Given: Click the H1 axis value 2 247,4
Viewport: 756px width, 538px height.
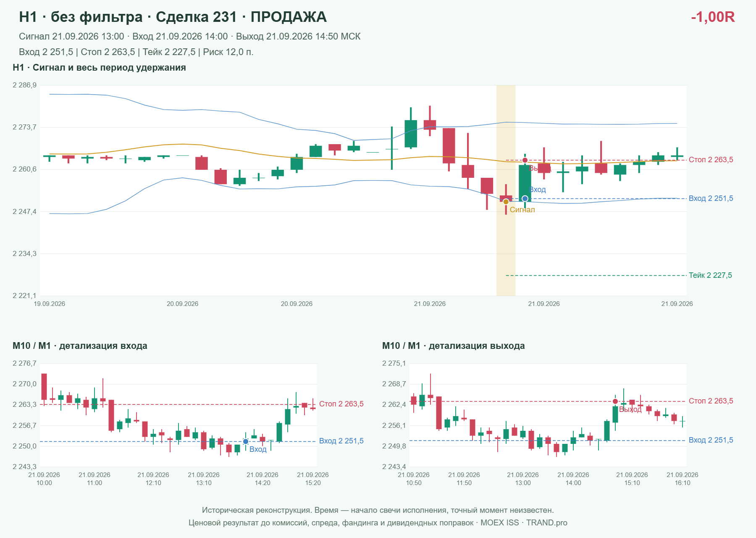Looking at the screenshot, I should coord(25,211).
